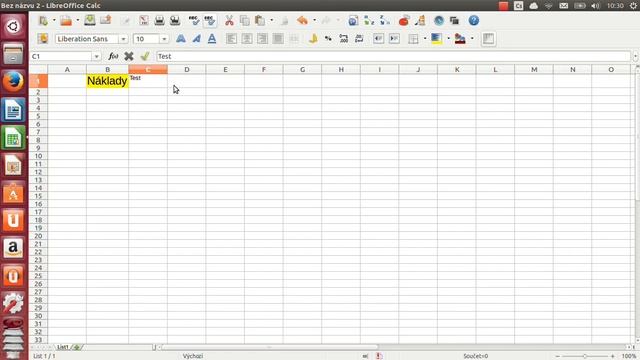Image resolution: width=640 pixels, height=360 pixels.
Task: Select row header 10
Action: pyautogui.click(x=38, y=156)
